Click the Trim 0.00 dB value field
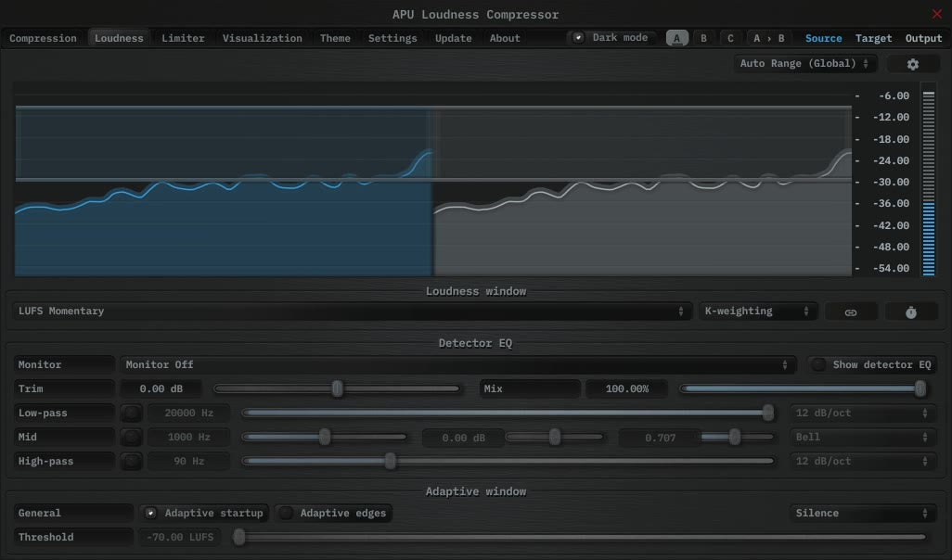Viewport: 952px width, 560px height. pos(161,388)
